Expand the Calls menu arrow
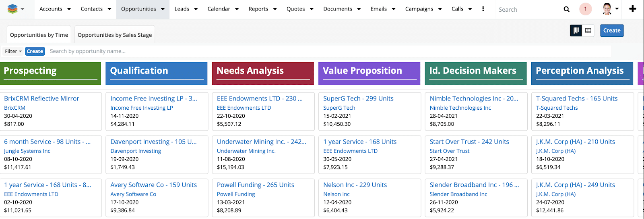Screen dimensions: 644x219 pyautogui.click(x=470, y=9)
